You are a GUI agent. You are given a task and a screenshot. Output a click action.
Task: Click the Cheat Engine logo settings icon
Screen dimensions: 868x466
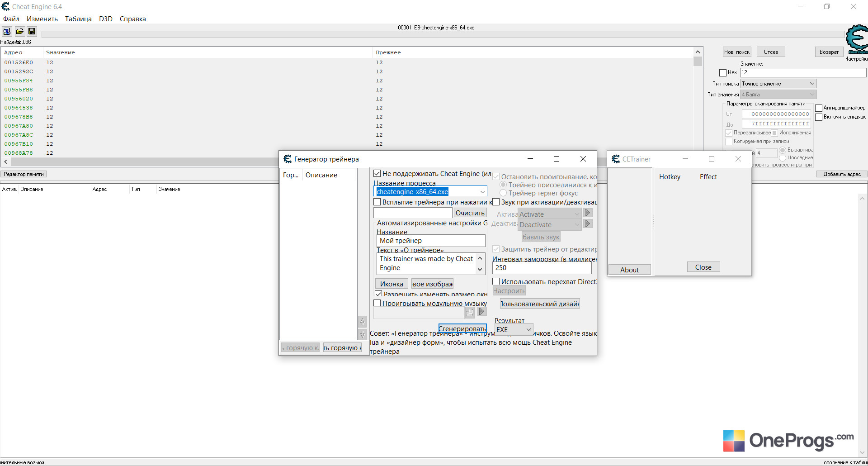click(x=857, y=40)
